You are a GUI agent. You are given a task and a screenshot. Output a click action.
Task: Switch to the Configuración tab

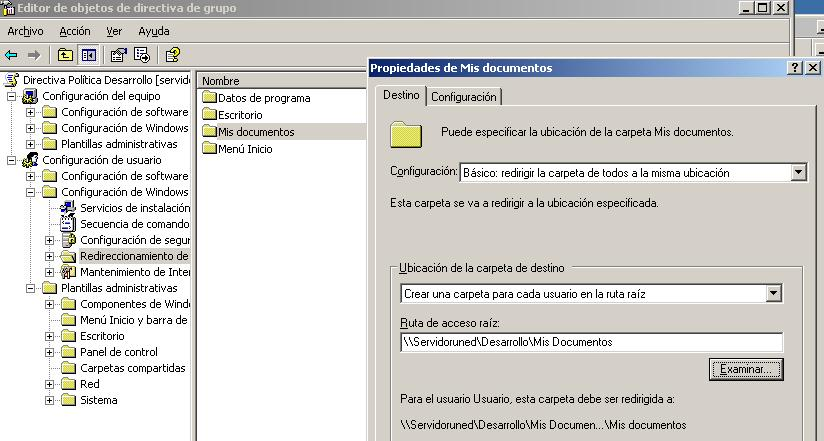(464, 97)
